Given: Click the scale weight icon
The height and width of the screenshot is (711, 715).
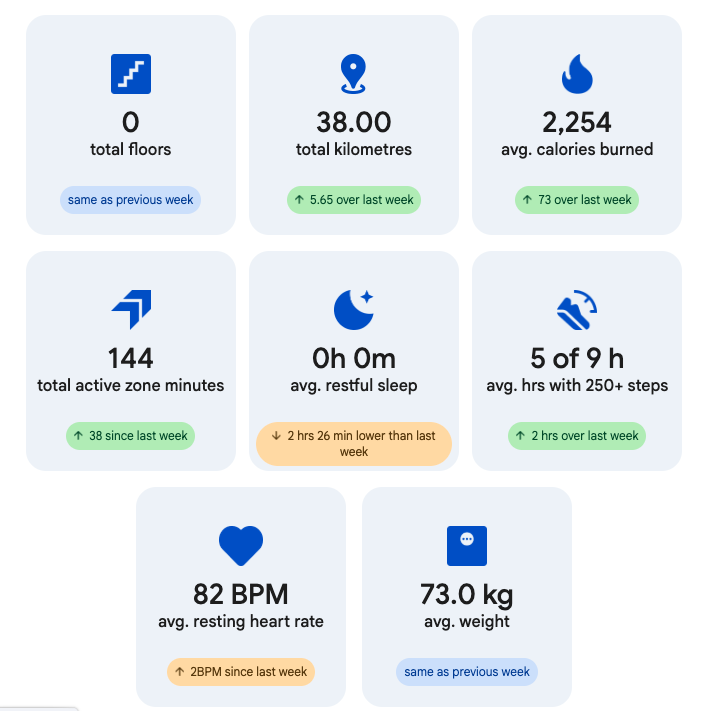Looking at the screenshot, I should point(467,546).
